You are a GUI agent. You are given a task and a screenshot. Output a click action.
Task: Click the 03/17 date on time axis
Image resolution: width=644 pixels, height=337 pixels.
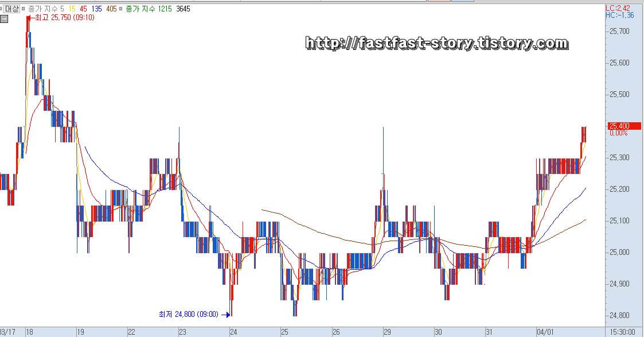pos(7,332)
